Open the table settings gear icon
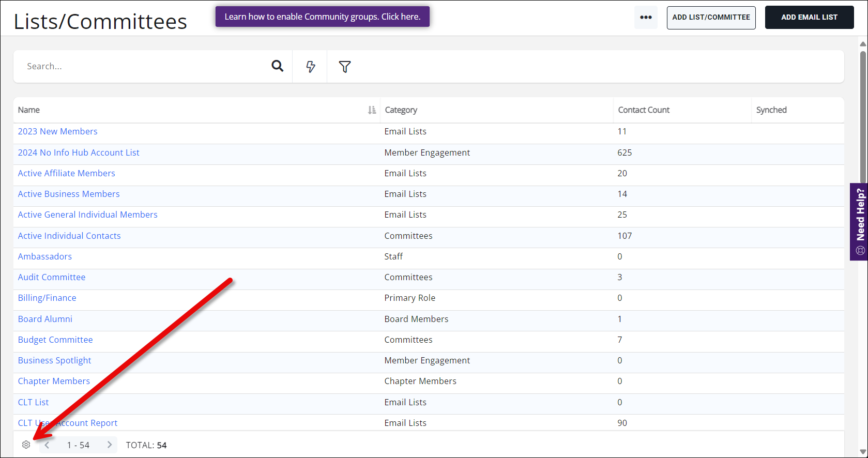 (x=26, y=445)
